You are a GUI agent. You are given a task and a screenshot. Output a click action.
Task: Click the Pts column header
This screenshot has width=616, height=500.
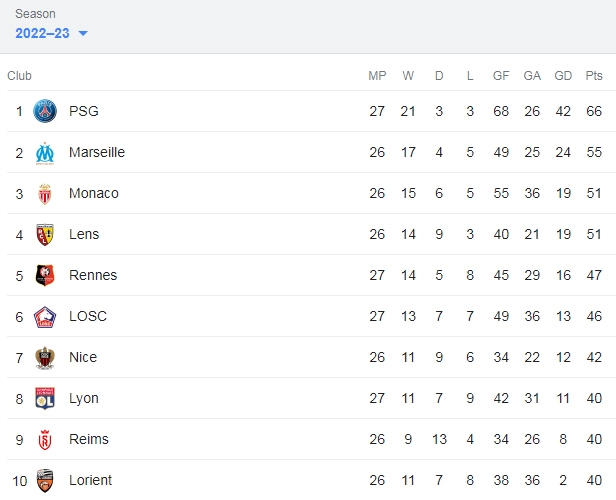594,75
